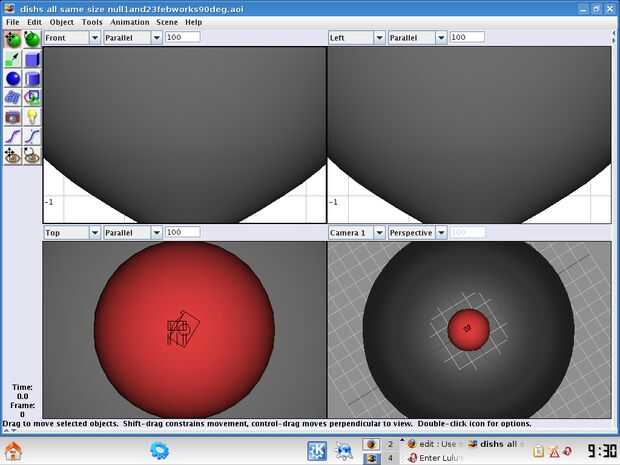Select the Rotate Object tool
This screenshot has height=465, width=620.
(32, 40)
